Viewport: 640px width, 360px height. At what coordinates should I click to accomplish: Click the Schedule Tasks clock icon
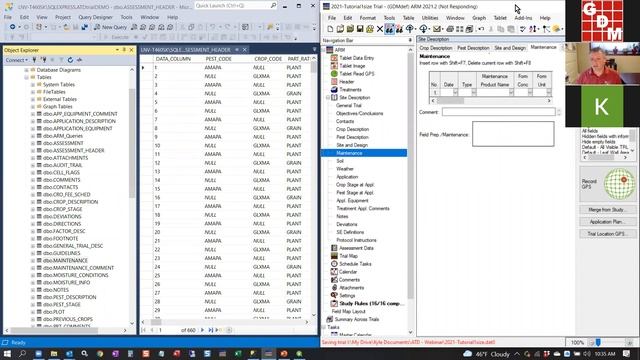click(x=334, y=264)
